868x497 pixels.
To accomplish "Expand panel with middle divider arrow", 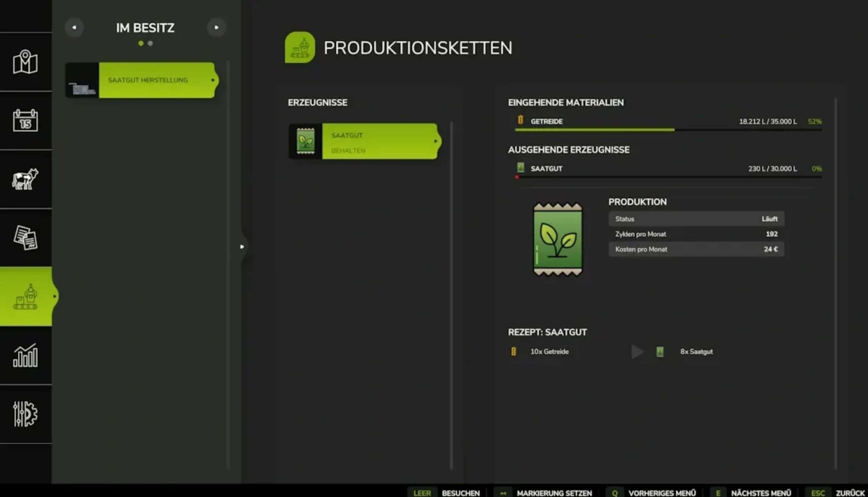I will click(242, 247).
